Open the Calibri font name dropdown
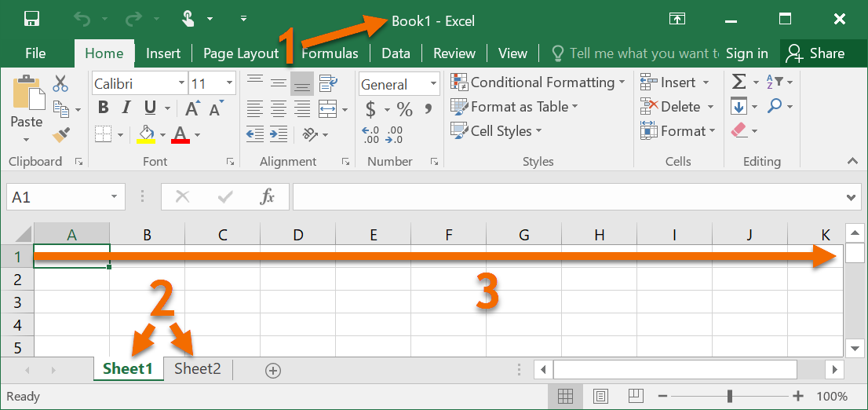Viewport: 868px width, 410px height. (181, 83)
